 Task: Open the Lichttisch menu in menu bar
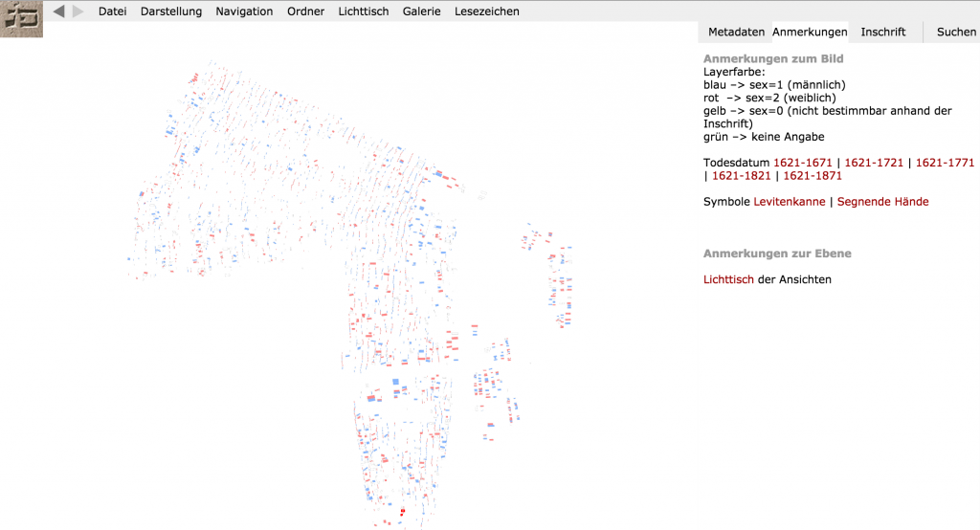(364, 11)
